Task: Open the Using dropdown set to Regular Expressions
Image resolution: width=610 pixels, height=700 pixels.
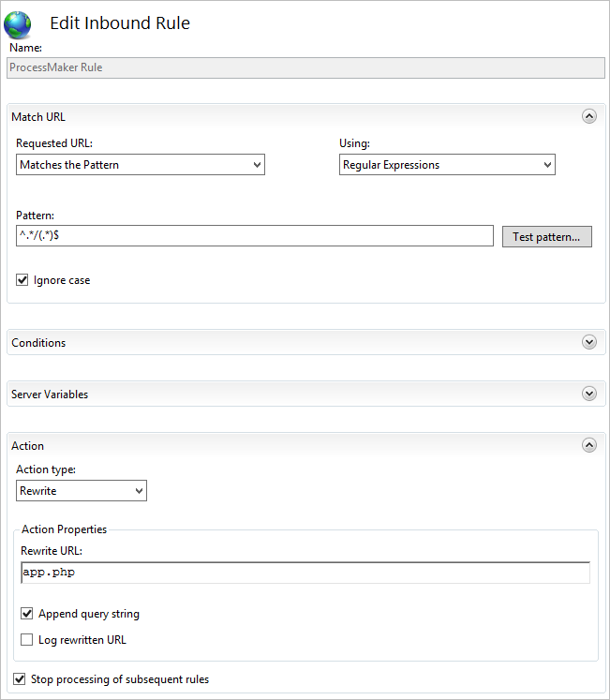Action: [x=447, y=165]
